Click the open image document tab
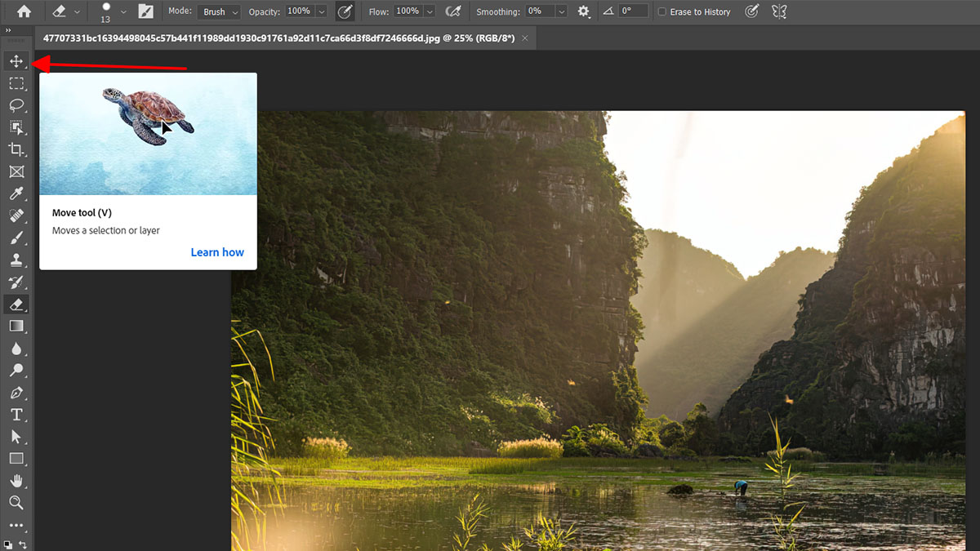Viewport: 980px width, 551px height. pyautogui.click(x=278, y=38)
